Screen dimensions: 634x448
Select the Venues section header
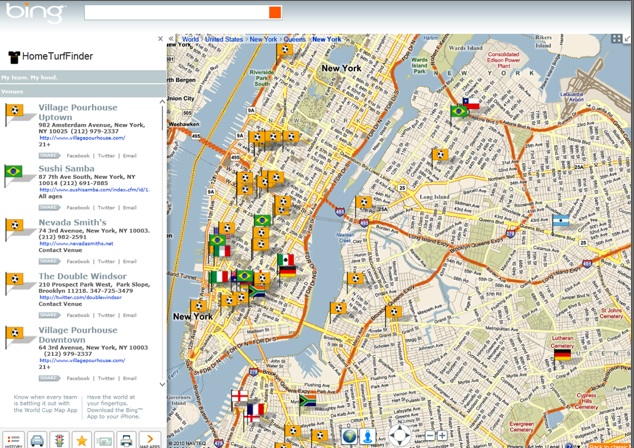pyautogui.click(x=83, y=91)
